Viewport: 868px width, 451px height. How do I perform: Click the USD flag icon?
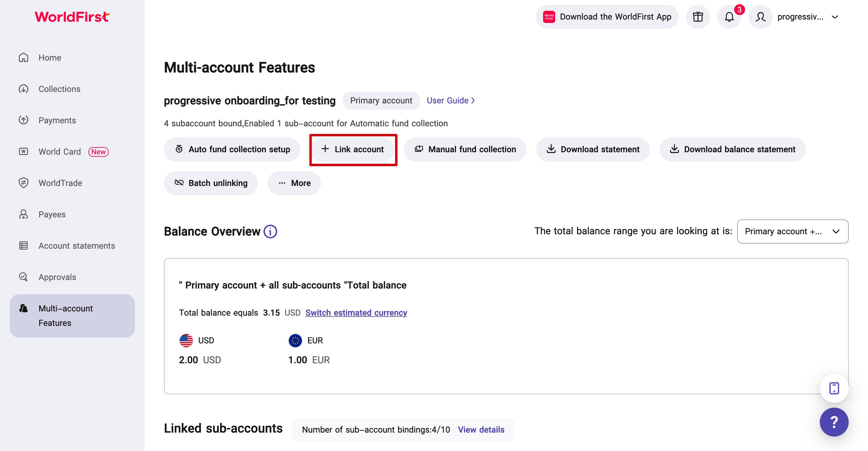[x=186, y=340]
